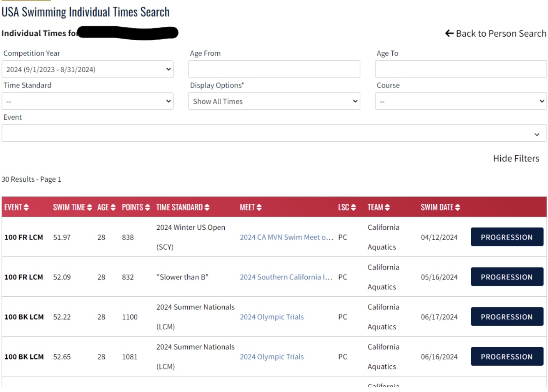Click the Hide Filters link
The width and height of the screenshot is (548, 392).
click(516, 159)
